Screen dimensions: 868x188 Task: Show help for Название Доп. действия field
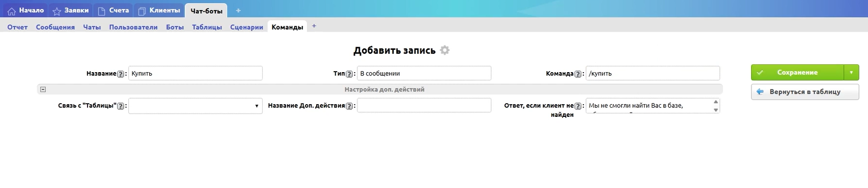[x=349, y=106]
